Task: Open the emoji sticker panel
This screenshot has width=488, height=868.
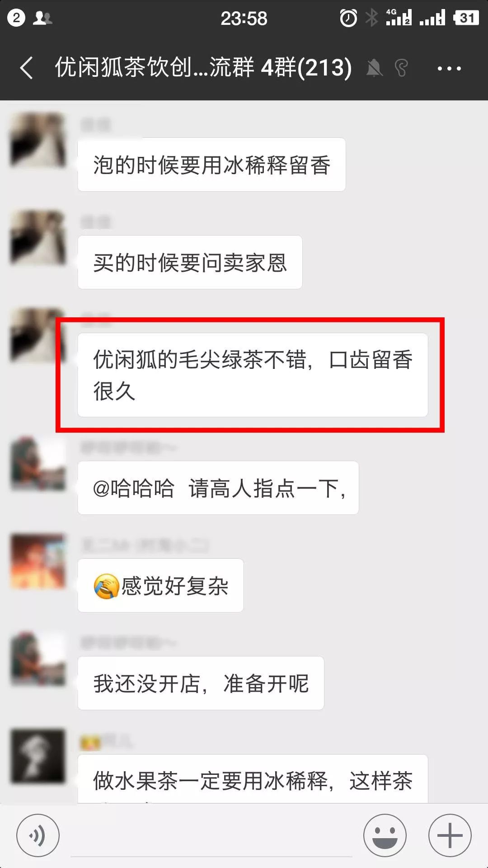Action: coord(385,835)
